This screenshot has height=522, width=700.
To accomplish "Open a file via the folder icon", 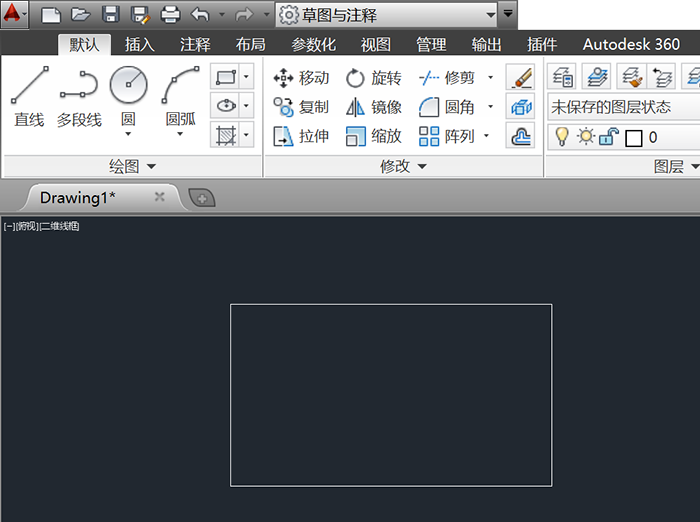I will [81, 15].
